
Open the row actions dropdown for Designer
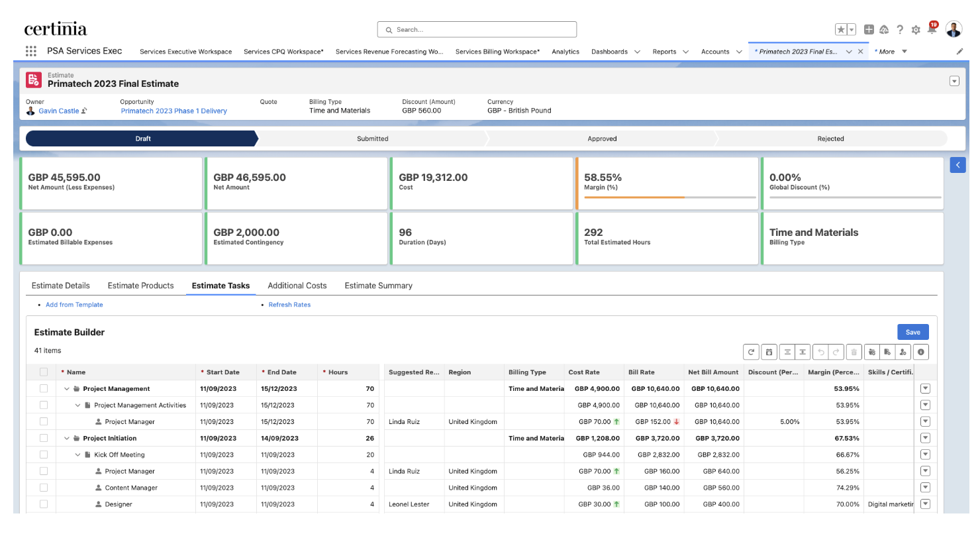[x=925, y=504]
